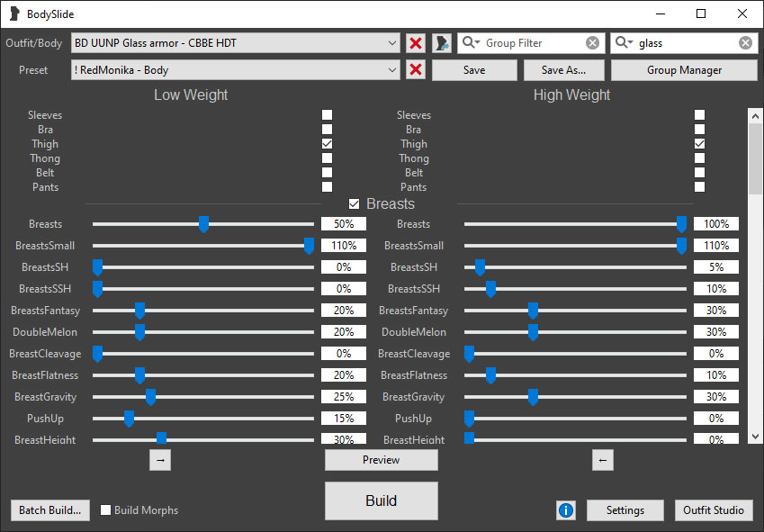Viewport: 764px width, 532px height.
Task: Click the High Weight BreastsSSH slider handle
Action: [x=490, y=289]
